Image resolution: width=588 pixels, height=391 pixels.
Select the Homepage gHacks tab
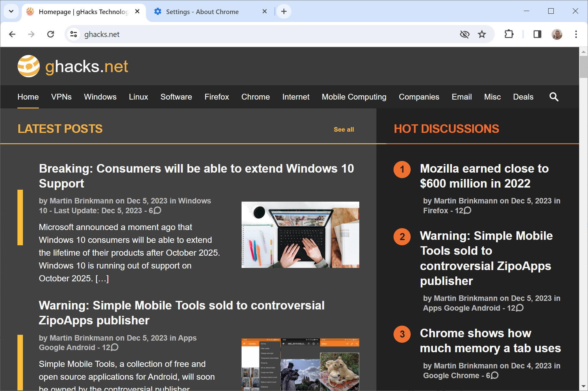click(83, 12)
